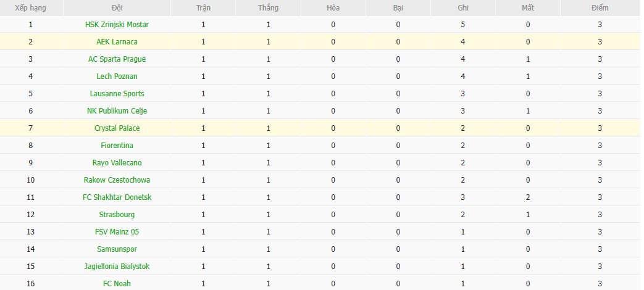This screenshot has height=290, width=644.
Task: Select Fiorentina in the standings
Action: click(117, 146)
